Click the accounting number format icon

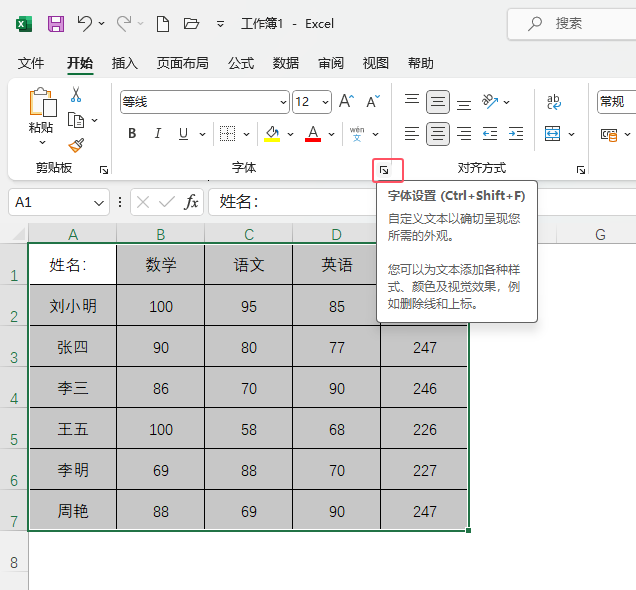(x=609, y=134)
